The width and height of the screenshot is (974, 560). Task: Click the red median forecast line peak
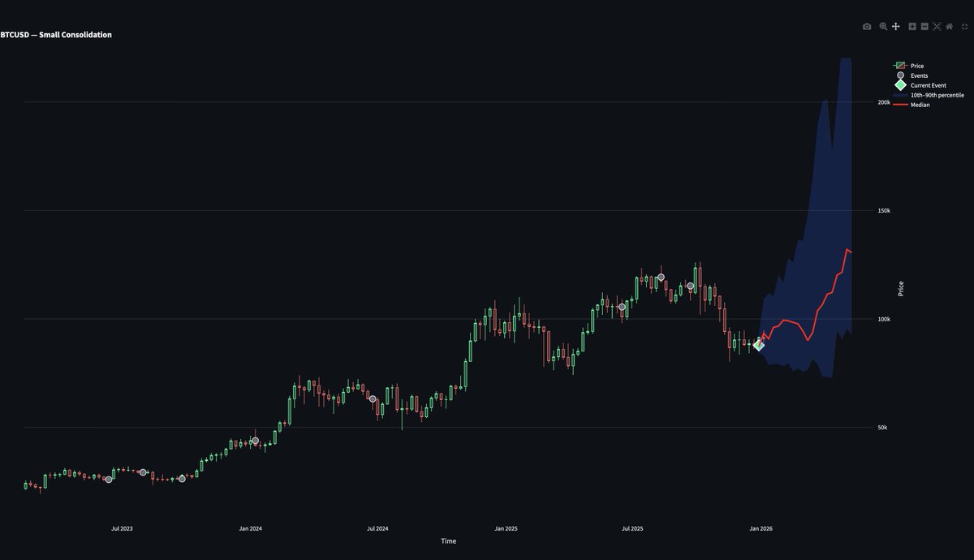click(847, 249)
